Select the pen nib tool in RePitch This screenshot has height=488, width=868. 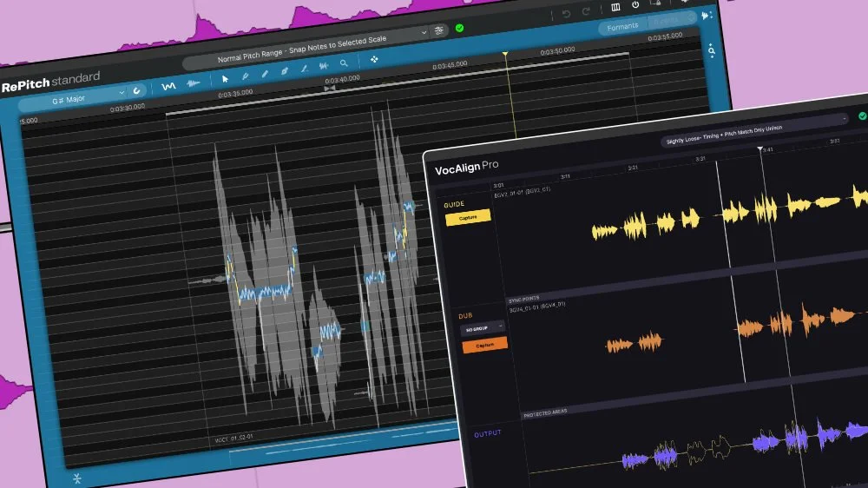tap(285, 71)
